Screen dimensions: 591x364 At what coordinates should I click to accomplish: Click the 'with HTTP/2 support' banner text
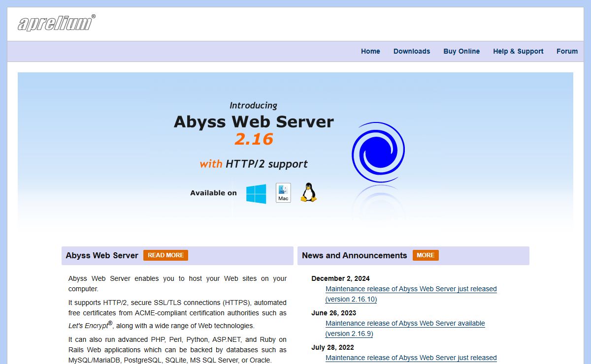point(254,164)
